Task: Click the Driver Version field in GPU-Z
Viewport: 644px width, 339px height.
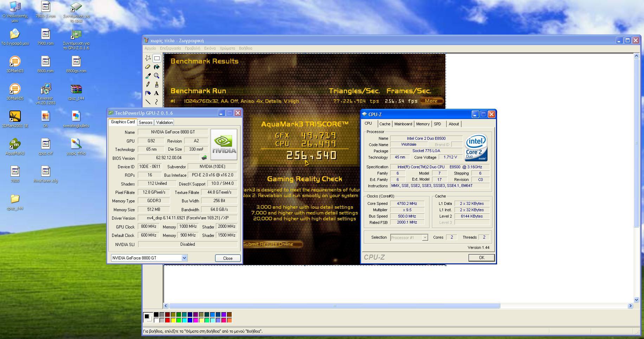Action: coord(187,218)
